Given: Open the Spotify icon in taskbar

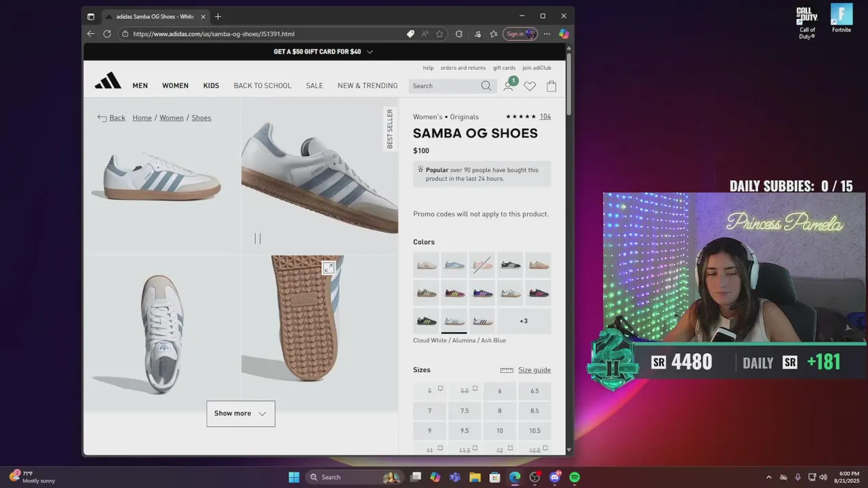Looking at the screenshot, I should point(574,477).
